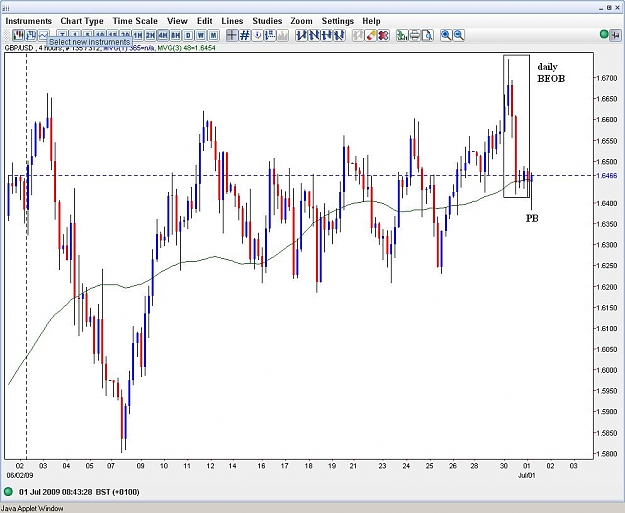Switch to 2H time scale
This screenshot has width=625, height=513.
150,35
